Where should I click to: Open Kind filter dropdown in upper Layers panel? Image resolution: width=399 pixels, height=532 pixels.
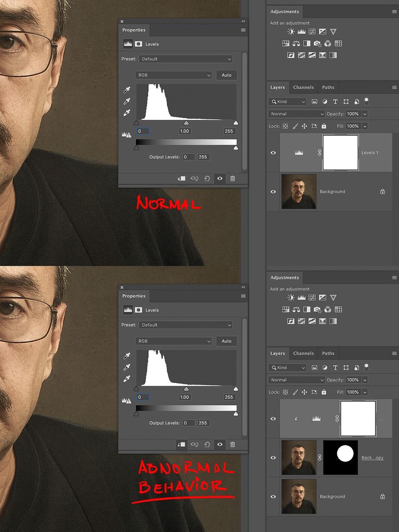[287, 101]
